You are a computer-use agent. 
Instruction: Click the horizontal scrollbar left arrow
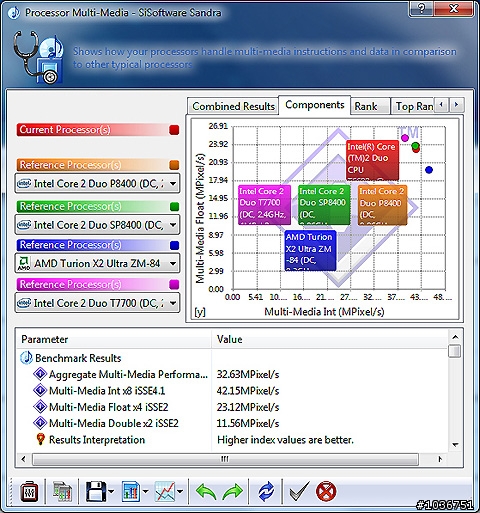pos(23,459)
